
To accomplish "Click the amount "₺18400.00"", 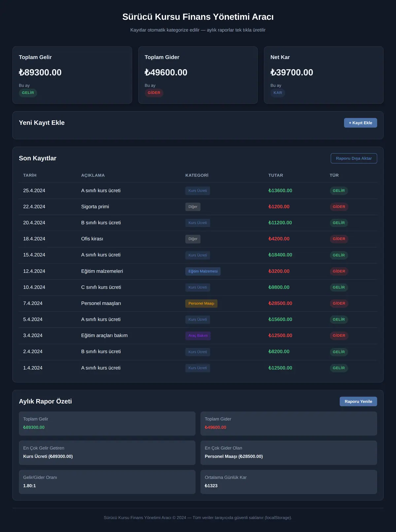I will click(280, 255).
